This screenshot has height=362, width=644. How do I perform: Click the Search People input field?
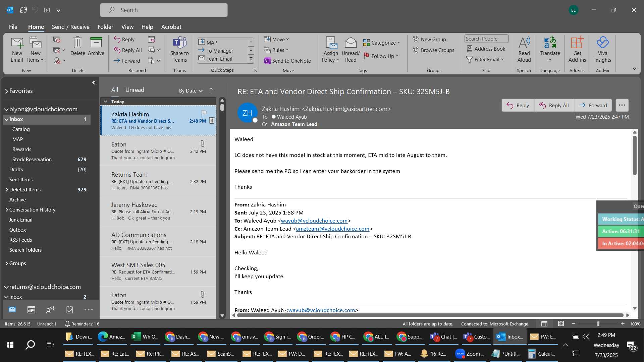click(x=486, y=39)
